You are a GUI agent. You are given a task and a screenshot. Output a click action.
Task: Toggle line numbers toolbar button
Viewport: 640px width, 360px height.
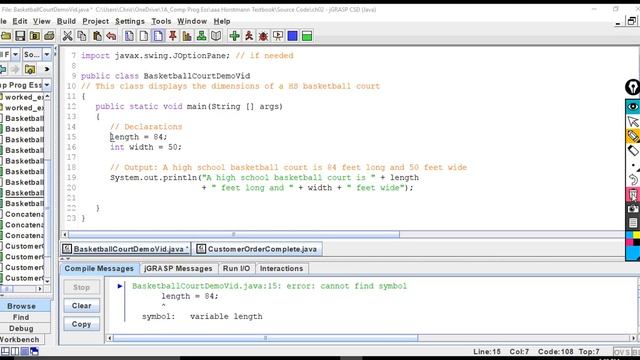(x=158, y=36)
